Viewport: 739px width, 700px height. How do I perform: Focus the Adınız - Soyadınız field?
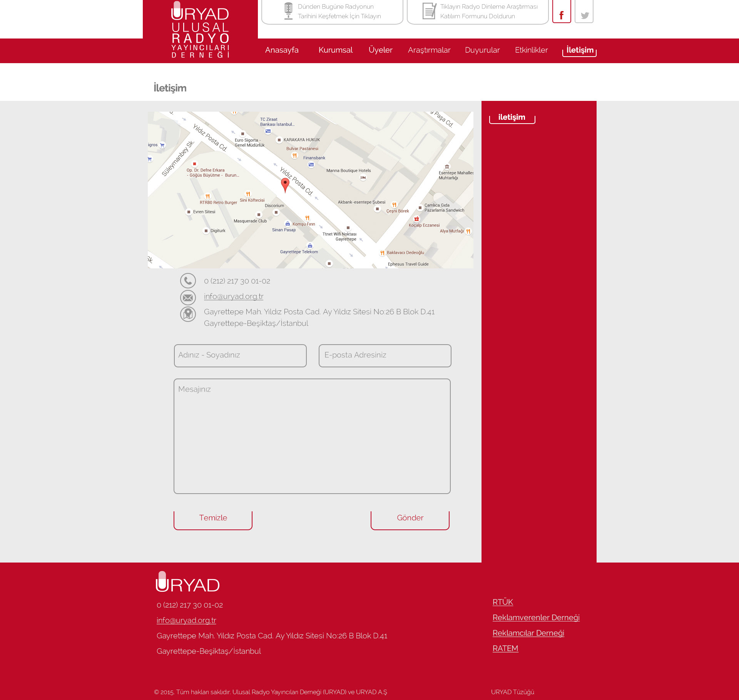click(240, 355)
